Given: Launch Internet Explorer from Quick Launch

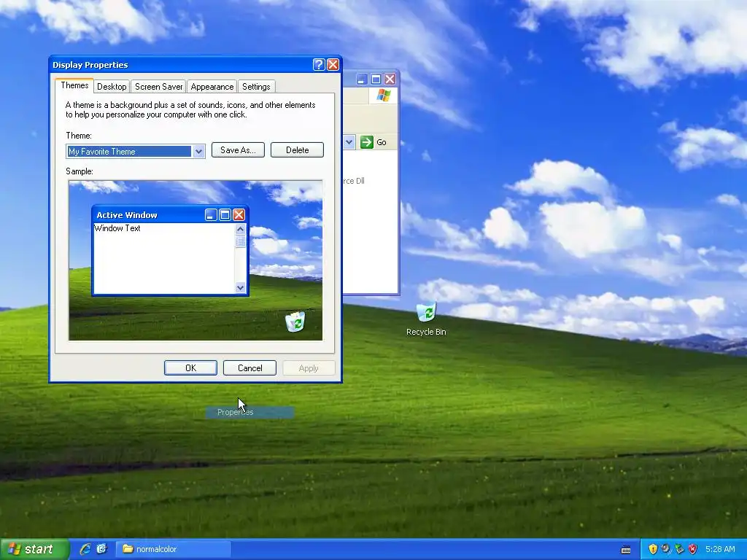Looking at the screenshot, I should [x=85, y=549].
